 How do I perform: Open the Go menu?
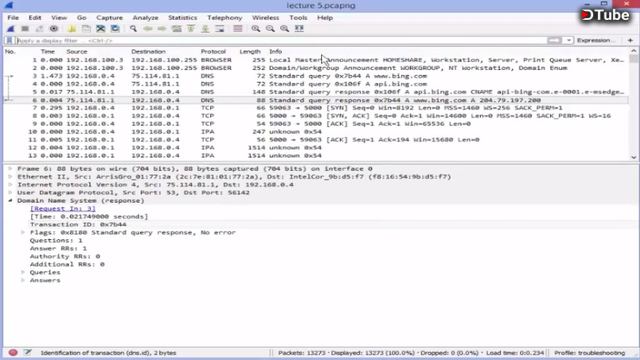coord(82,18)
